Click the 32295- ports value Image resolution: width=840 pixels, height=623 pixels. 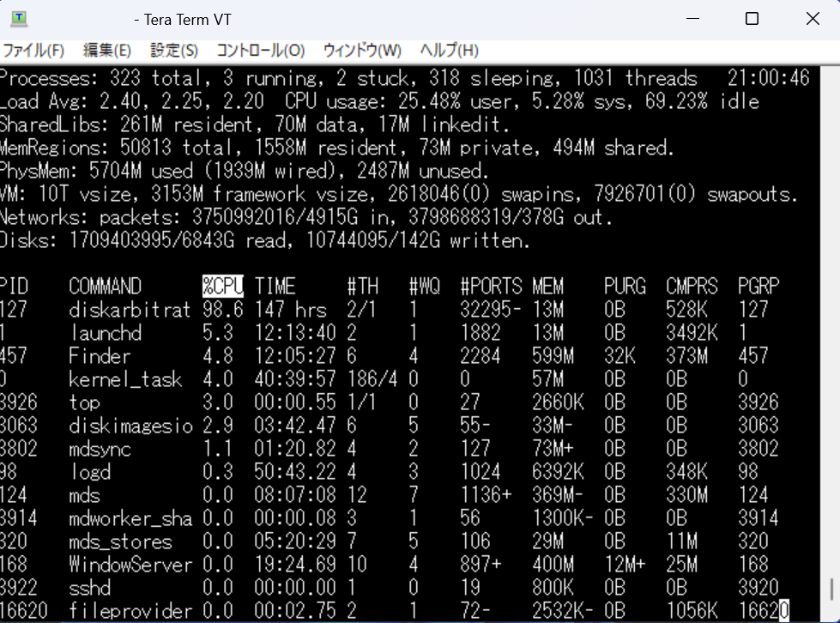click(490, 310)
